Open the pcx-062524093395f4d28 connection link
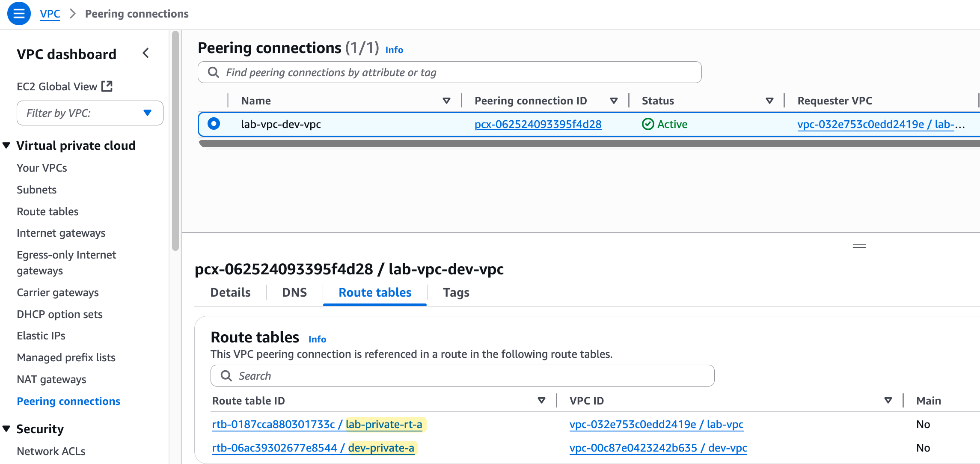This screenshot has height=464, width=980. (x=538, y=124)
